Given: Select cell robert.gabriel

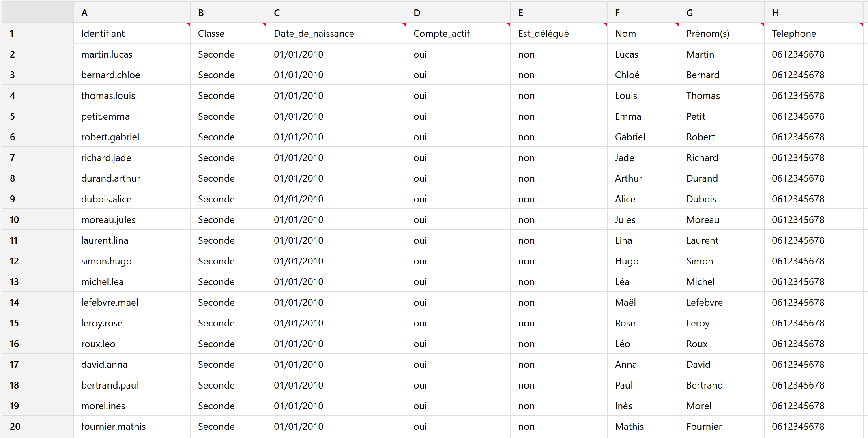Looking at the screenshot, I should pyautogui.click(x=132, y=137).
